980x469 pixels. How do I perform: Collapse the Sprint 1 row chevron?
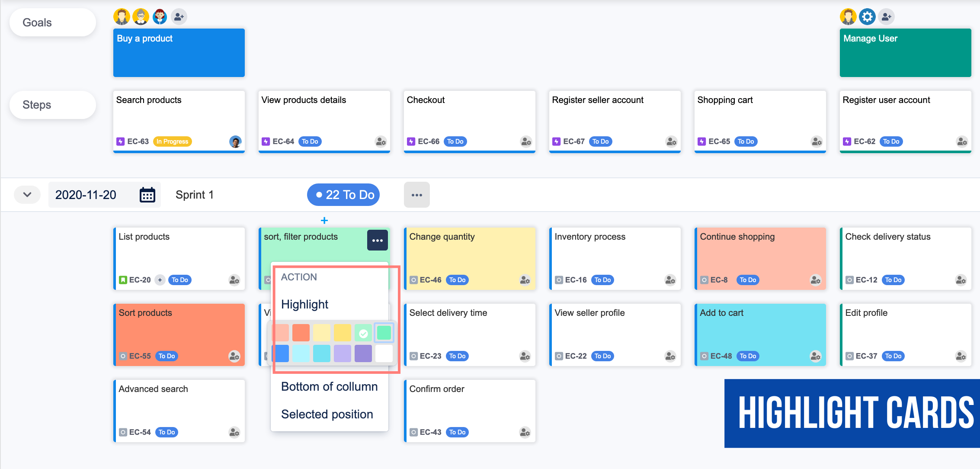pos(27,195)
